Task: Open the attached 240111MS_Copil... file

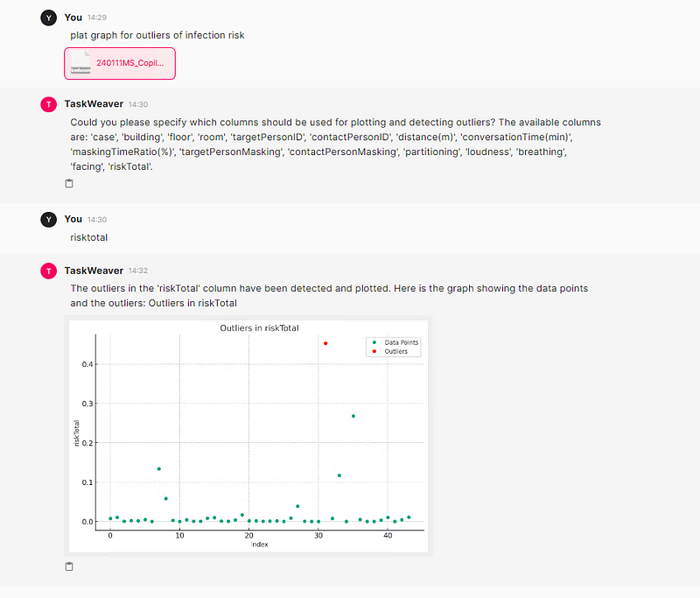Action: pyautogui.click(x=120, y=63)
